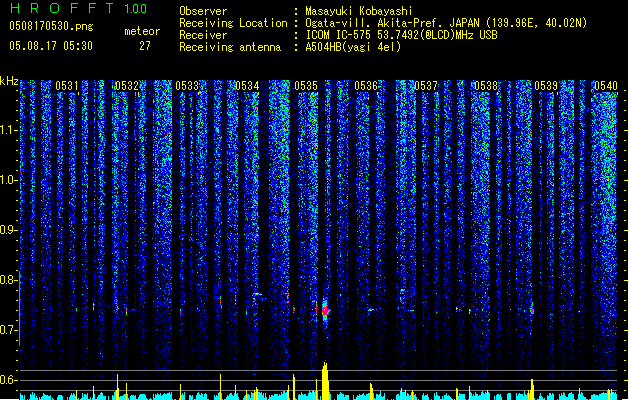Click the tallest yellow intensity spike below 0535
The width and height of the screenshot is (629, 400).
pyautogui.click(x=325, y=381)
